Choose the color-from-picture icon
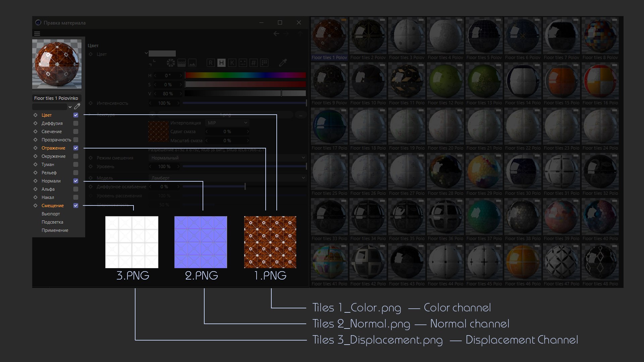Screen dimensions: 644x362 click(x=192, y=63)
